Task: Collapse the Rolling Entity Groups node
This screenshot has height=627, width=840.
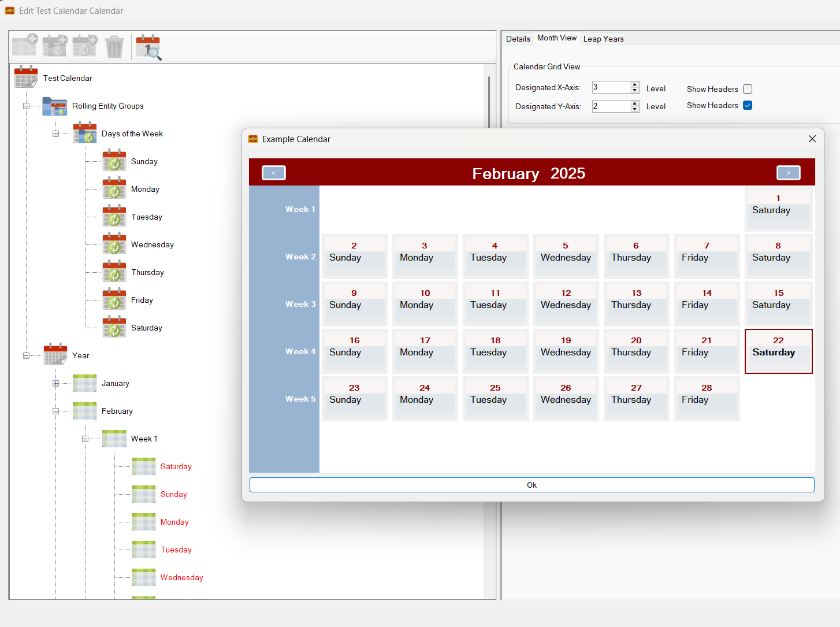Action: click(x=26, y=106)
